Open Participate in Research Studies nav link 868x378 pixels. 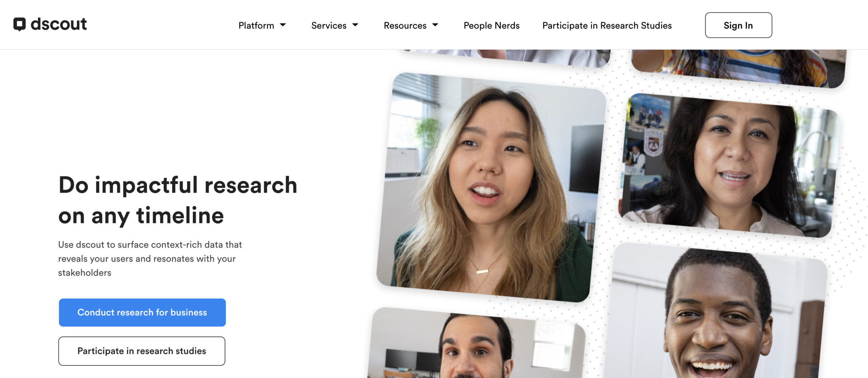point(607,25)
